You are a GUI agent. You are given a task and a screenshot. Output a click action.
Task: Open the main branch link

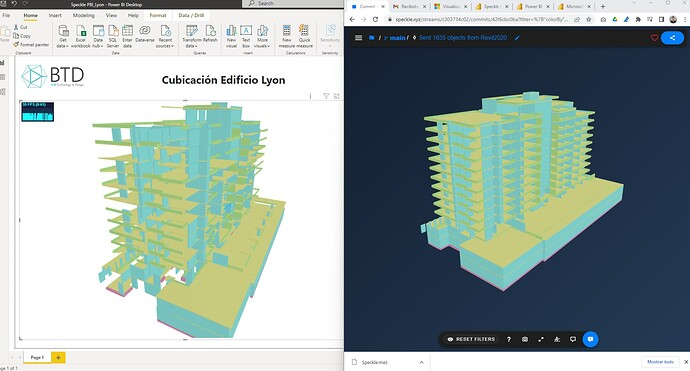click(x=397, y=38)
